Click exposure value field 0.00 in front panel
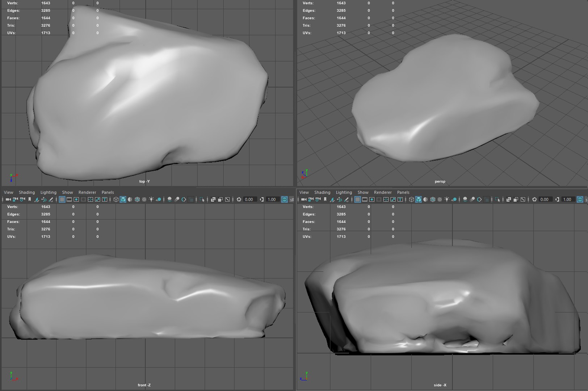Screen dimensions: 588x391 [250, 199]
